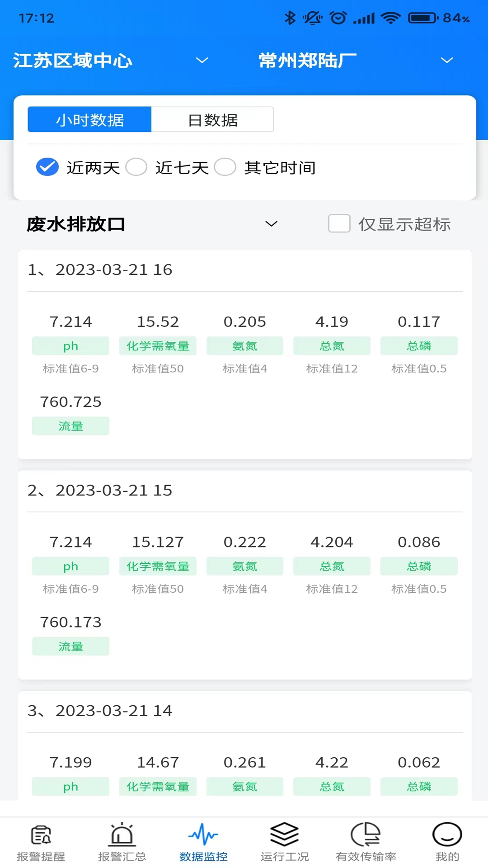Screen dimensions: 488x868
Task: Tap the 氨氮 tag under 0.222
Action: (x=245, y=566)
